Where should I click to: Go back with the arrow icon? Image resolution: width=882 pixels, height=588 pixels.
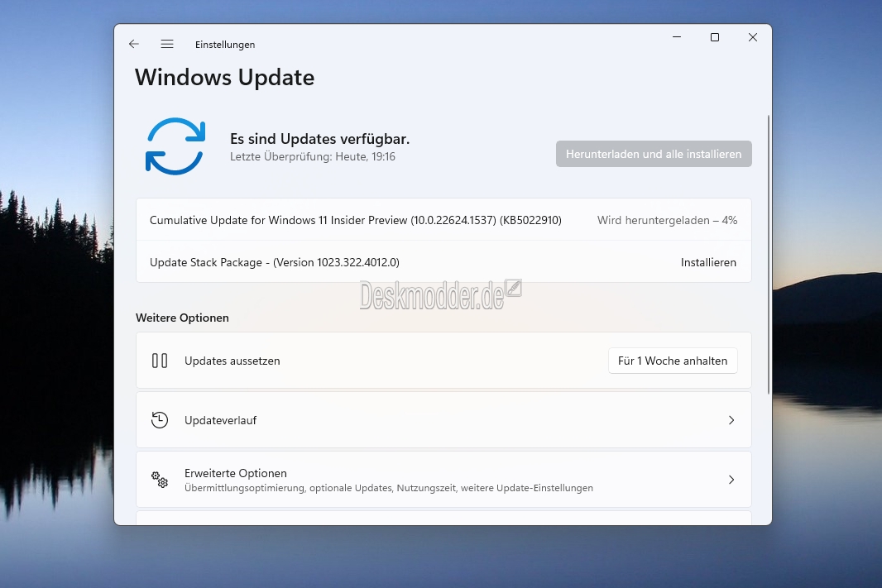click(x=134, y=44)
